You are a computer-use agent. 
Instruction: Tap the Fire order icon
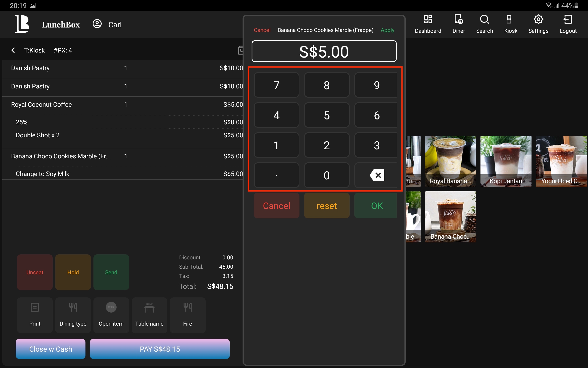click(187, 307)
